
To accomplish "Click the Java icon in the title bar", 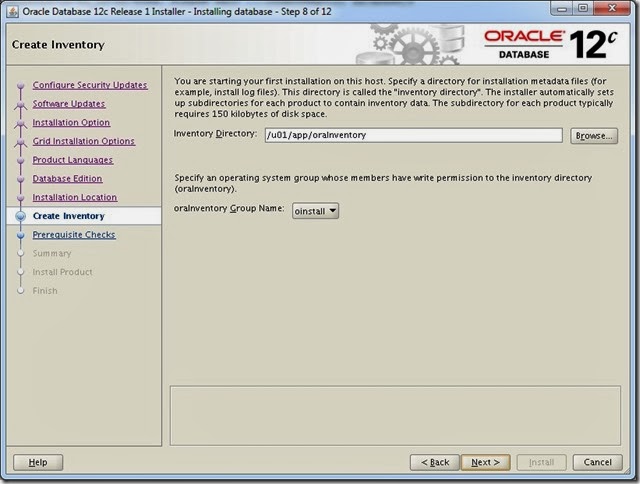I will coord(13,11).
